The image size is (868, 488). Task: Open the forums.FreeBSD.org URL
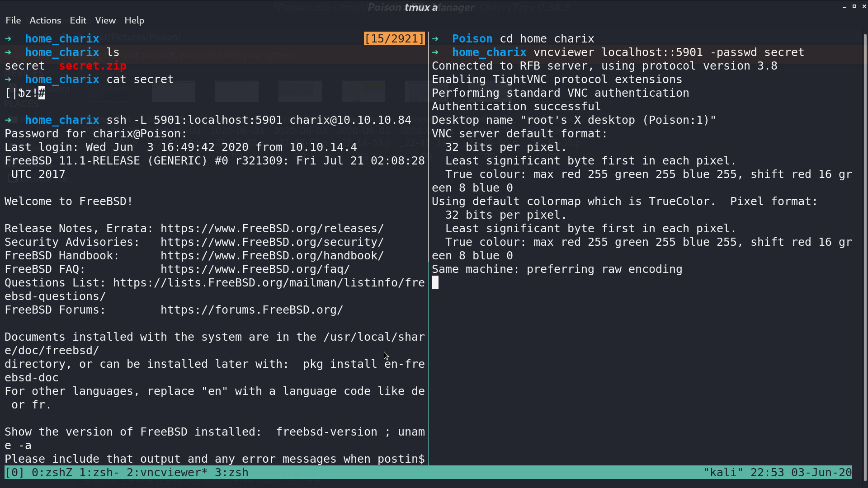pyautogui.click(x=252, y=310)
